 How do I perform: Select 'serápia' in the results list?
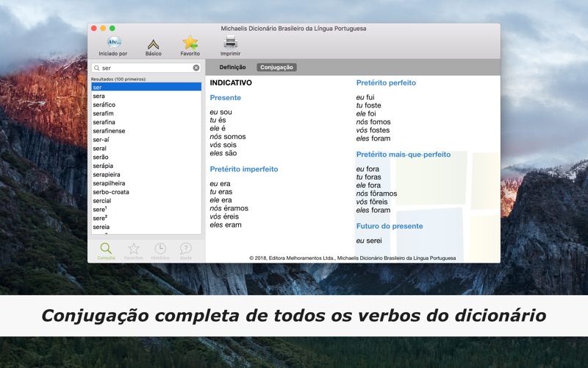[x=146, y=166]
